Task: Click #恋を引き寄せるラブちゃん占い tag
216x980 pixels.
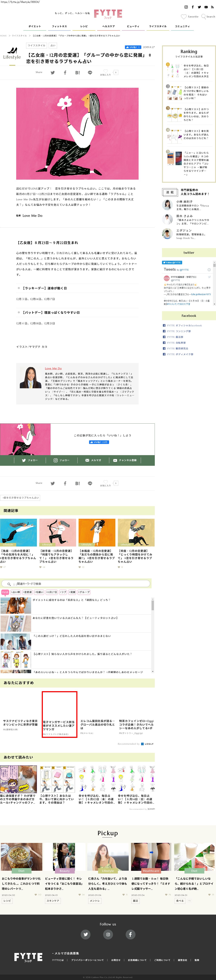Action: (x=21, y=498)
